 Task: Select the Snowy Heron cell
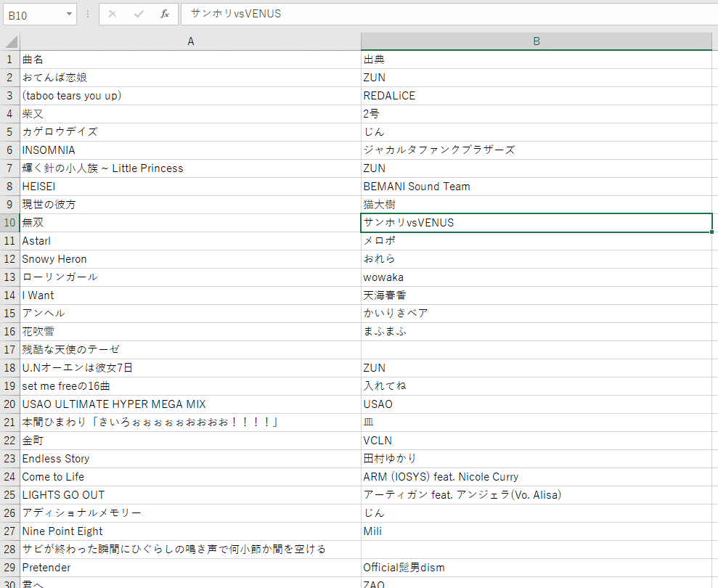point(190,259)
